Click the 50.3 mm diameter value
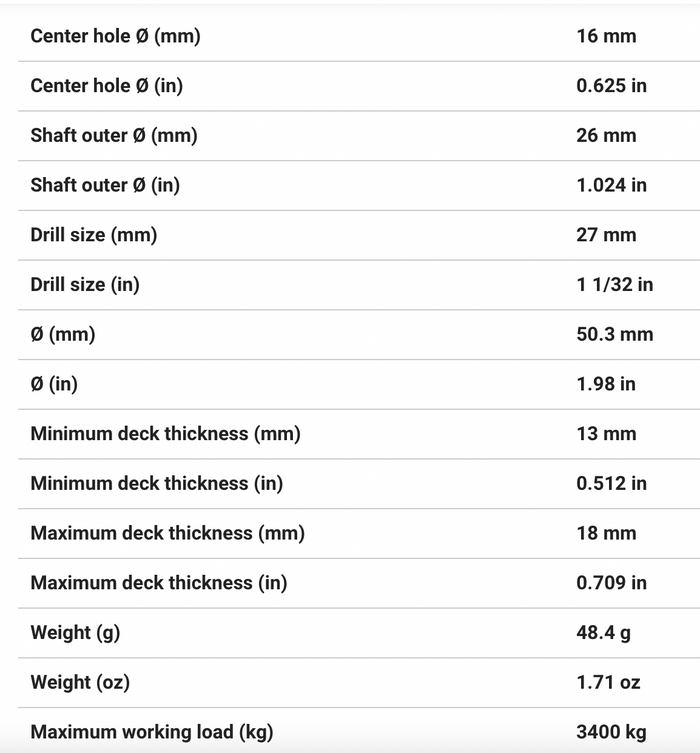Screen dimensions: 700x753 [615, 334]
